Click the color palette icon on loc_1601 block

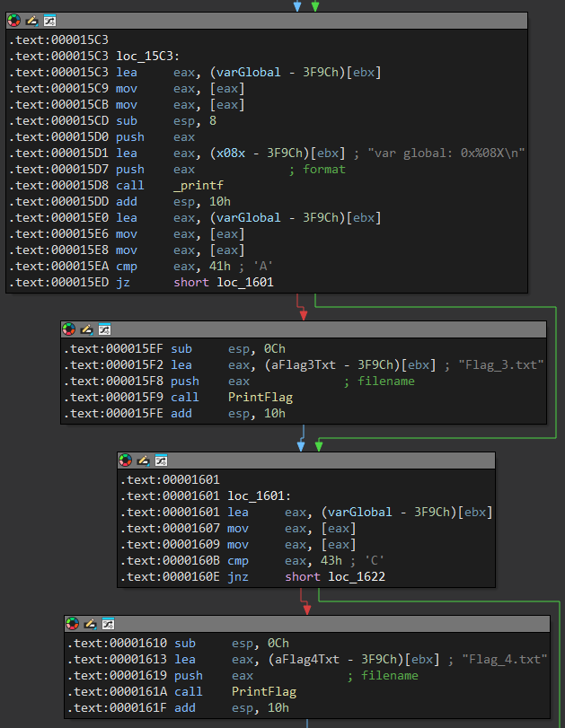[125, 460]
